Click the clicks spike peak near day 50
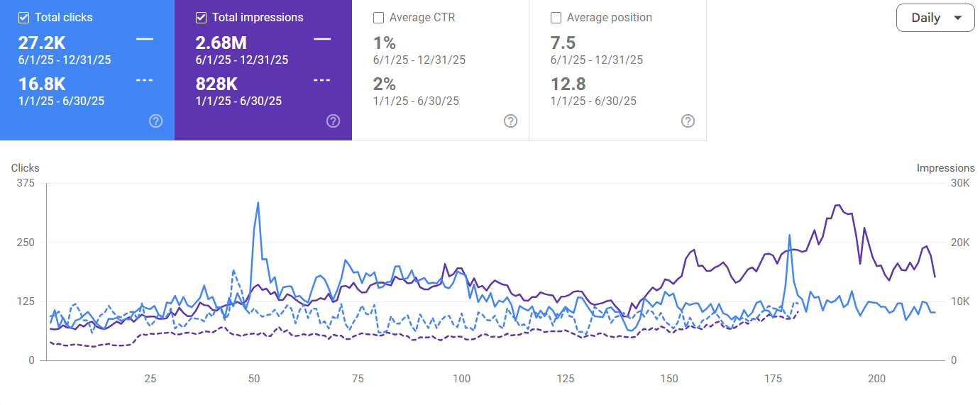 tap(258, 203)
